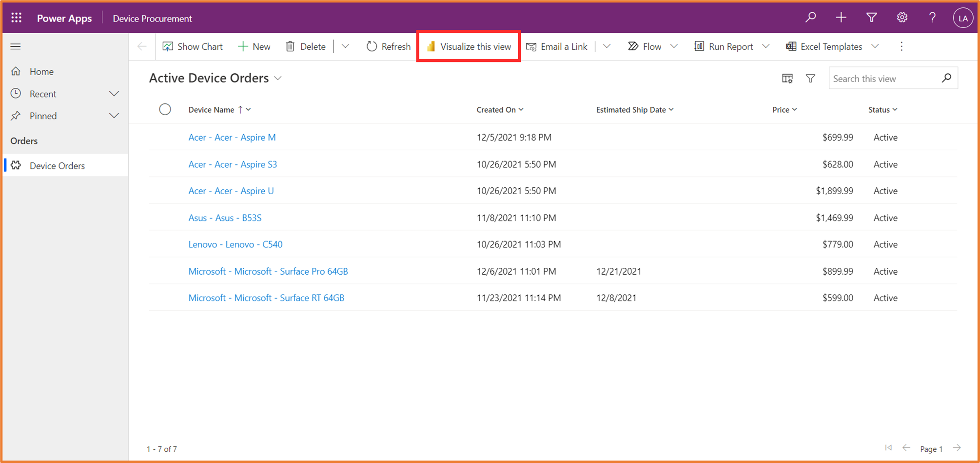Viewport: 980px width, 463px height.
Task: Create a New device order
Action: [x=254, y=46]
